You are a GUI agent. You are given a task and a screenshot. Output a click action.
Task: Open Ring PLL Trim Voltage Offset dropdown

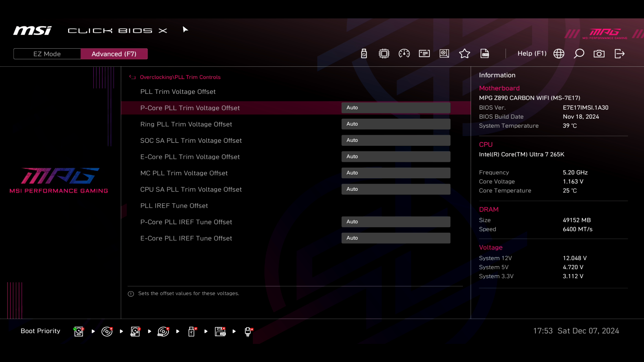396,124
